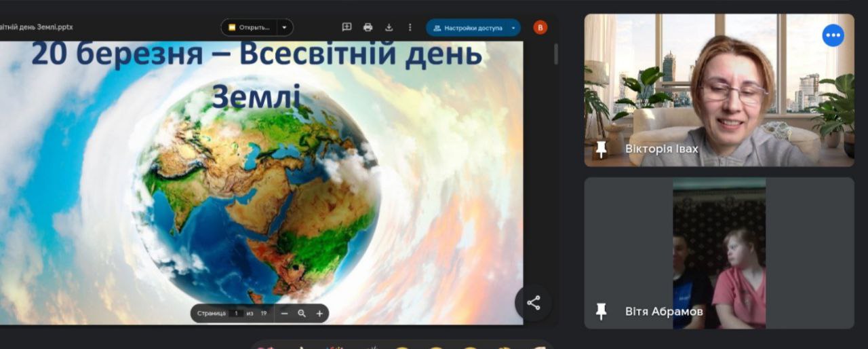Image resolution: width=868 pixels, height=349 pixels.
Task: Click the slide title '20 березня – Всесвітній день'
Action: click(257, 54)
